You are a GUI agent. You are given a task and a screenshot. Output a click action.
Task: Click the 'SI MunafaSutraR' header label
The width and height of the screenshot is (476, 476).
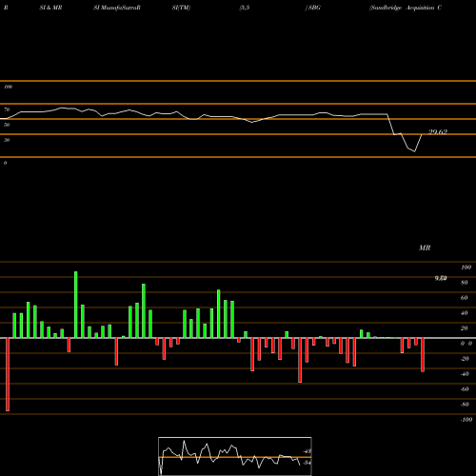click(x=117, y=8)
